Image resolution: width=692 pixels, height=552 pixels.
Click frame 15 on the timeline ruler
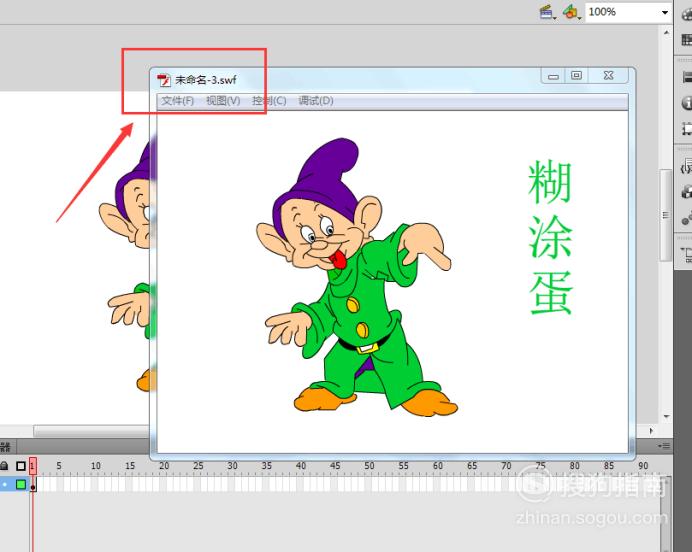pos(130,466)
